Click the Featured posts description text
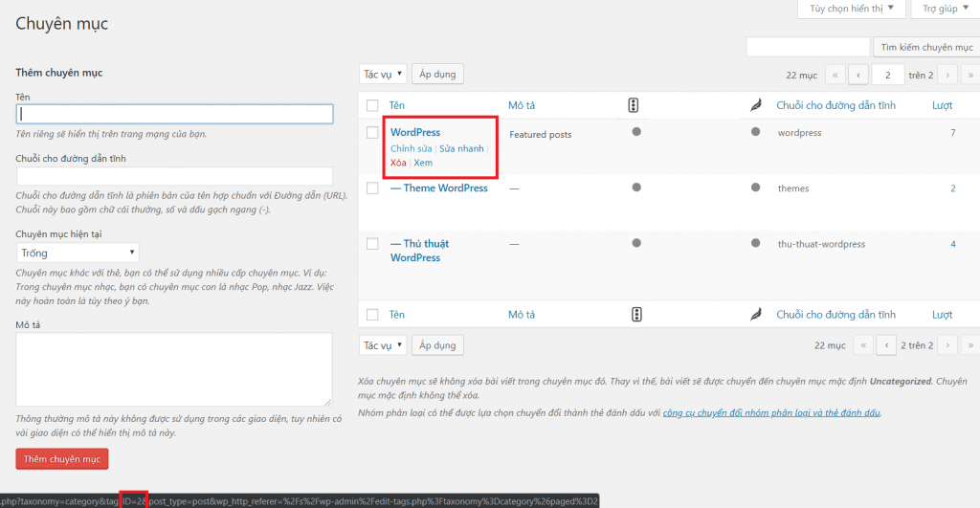The width and height of the screenshot is (980, 508). click(x=540, y=134)
